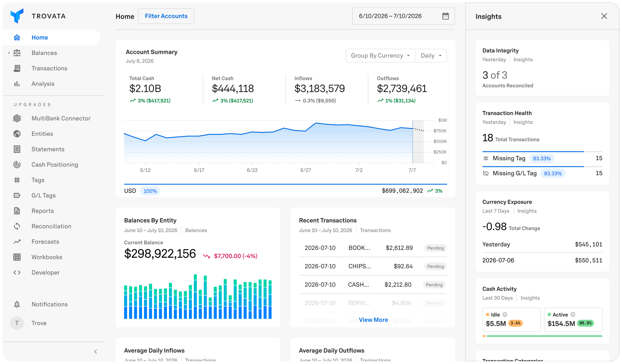Image resolution: width=622 pixels, height=364 pixels.
Task: Click the Idle info icon in Cash Activity
Action: (505, 315)
